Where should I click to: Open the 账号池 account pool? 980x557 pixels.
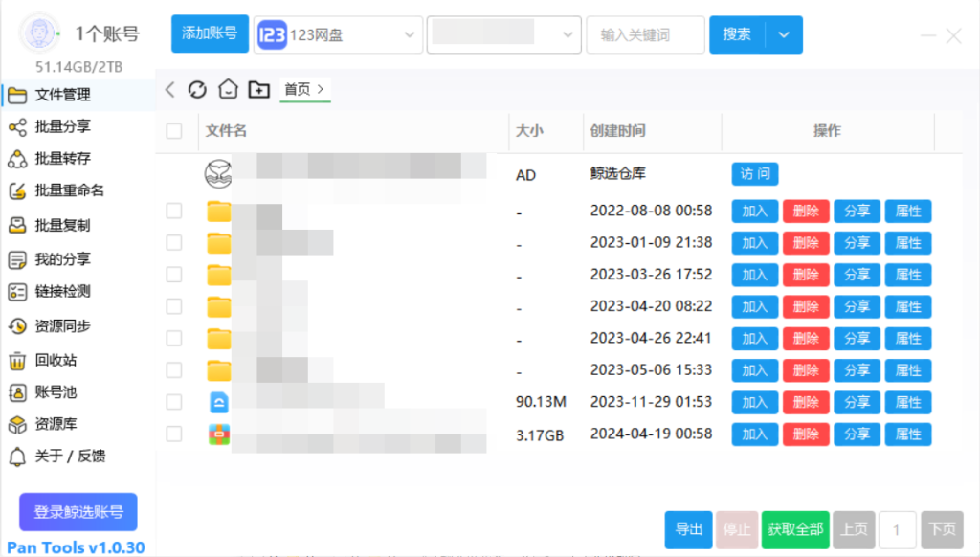coord(54,392)
